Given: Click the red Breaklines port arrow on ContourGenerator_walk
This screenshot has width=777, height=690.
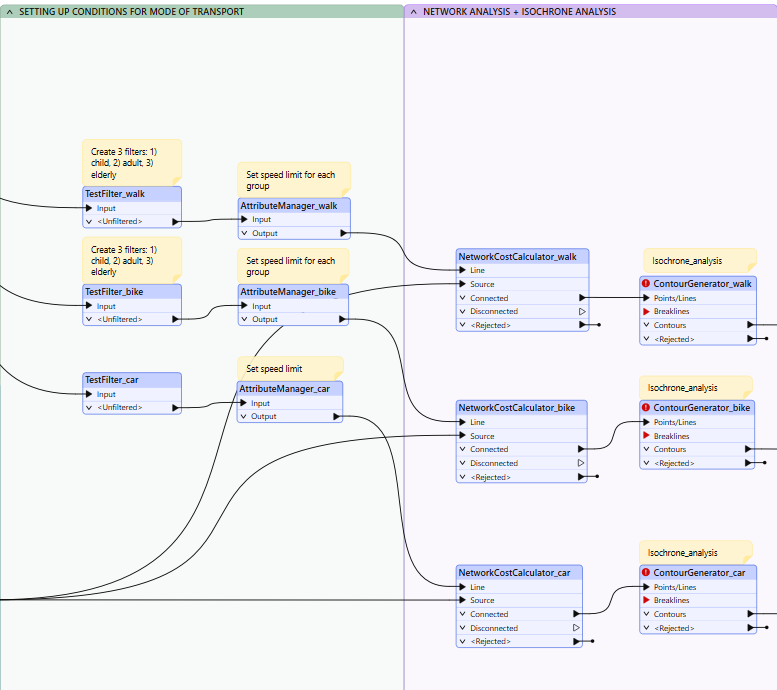Looking at the screenshot, I should click(646, 311).
